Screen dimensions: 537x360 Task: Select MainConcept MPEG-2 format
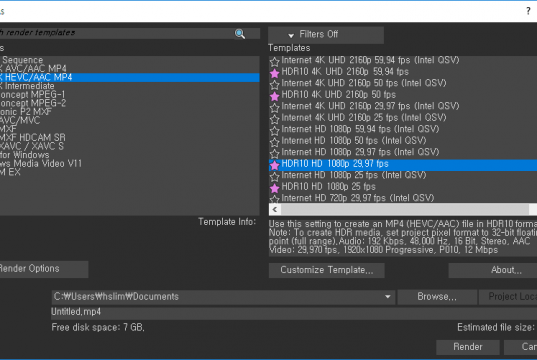click(129, 103)
